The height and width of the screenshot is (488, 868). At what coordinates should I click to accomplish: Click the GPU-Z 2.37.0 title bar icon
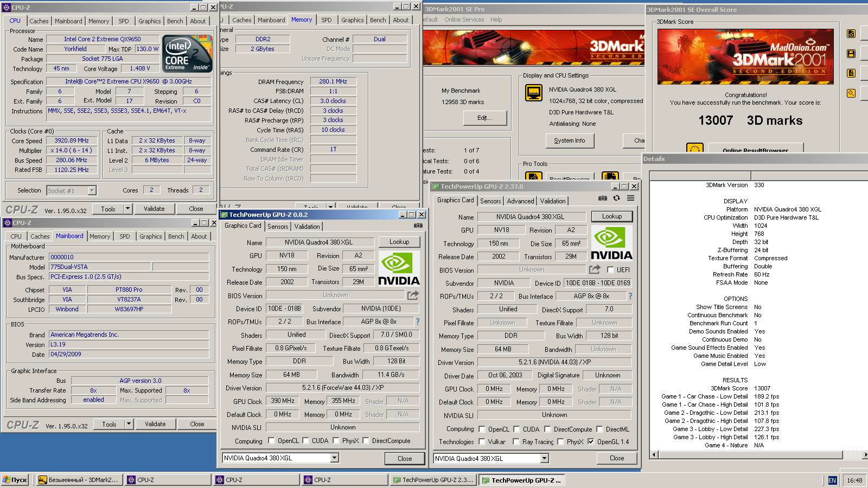436,187
